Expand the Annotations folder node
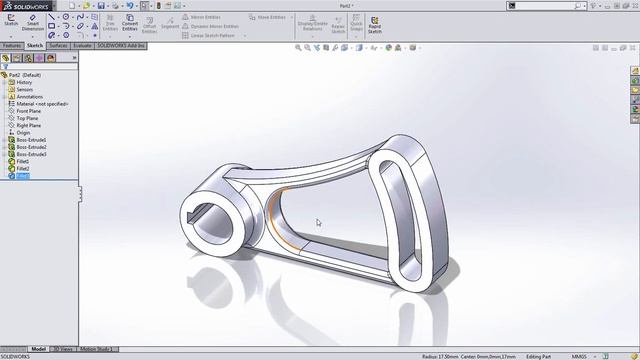640x360 pixels. (4, 97)
